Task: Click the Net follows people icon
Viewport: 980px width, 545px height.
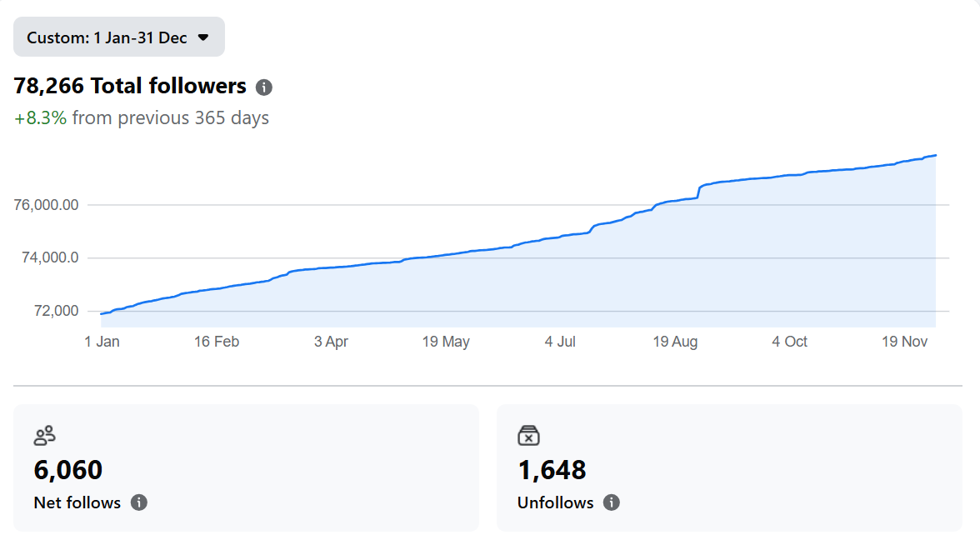Action: (x=44, y=435)
